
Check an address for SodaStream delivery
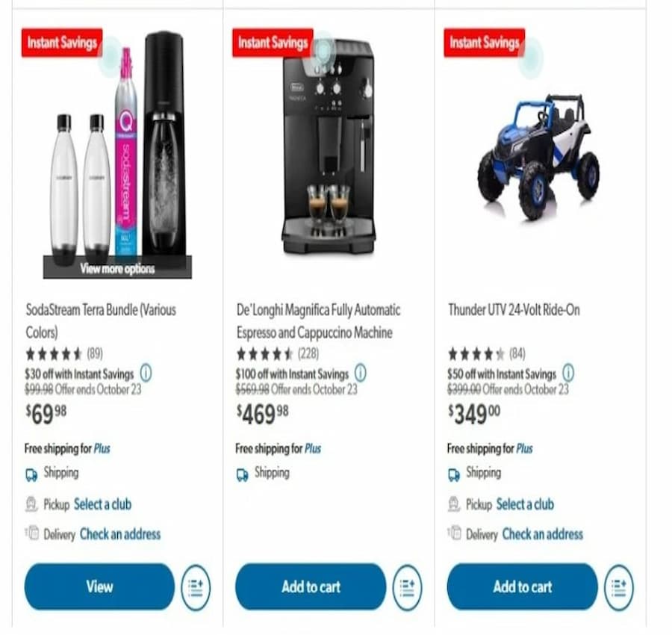(120, 534)
